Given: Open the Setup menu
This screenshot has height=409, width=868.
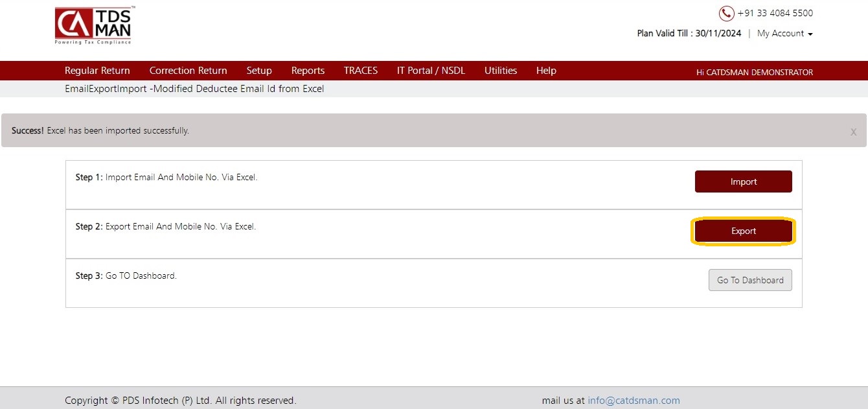Looking at the screenshot, I should point(259,71).
